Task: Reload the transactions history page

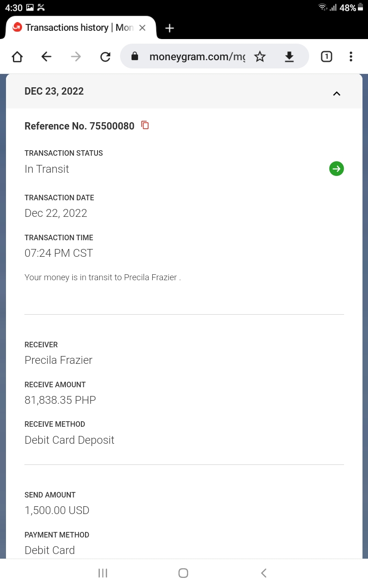Action: (x=105, y=57)
